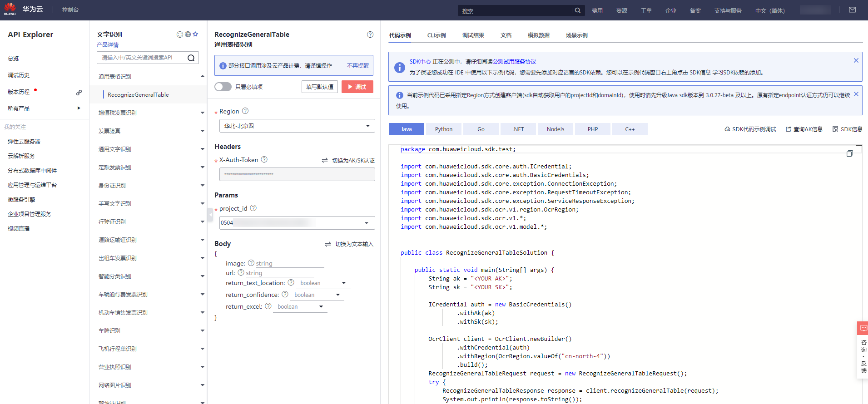Image resolution: width=868 pixels, height=404 pixels.
Task: Open the mail messages icon
Action: pos(853,10)
